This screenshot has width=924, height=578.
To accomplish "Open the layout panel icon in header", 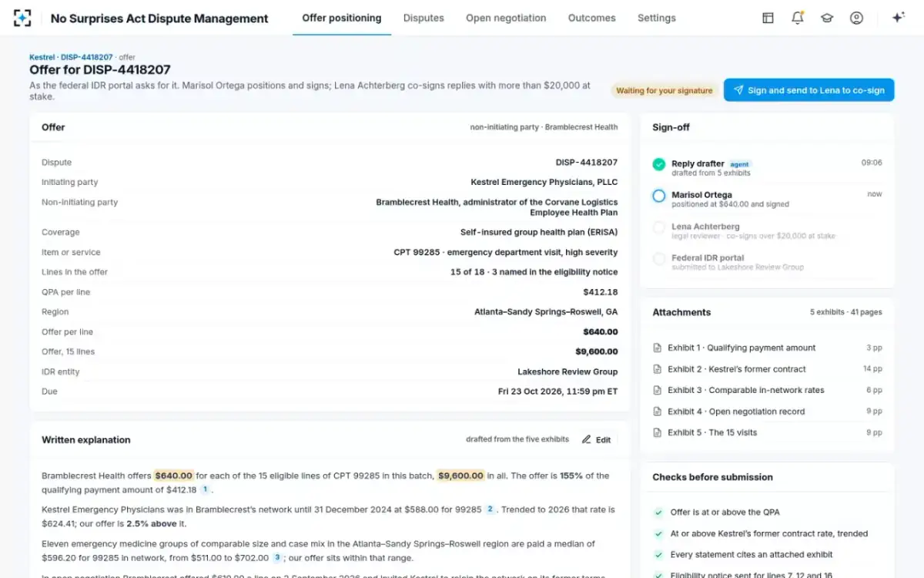I will tap(768, 18).
